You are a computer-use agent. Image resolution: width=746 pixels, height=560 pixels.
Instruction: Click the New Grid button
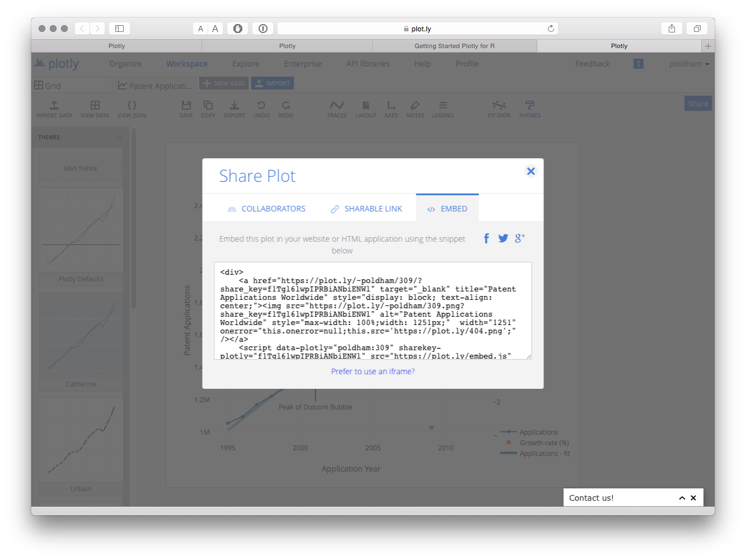click(223, 83)
